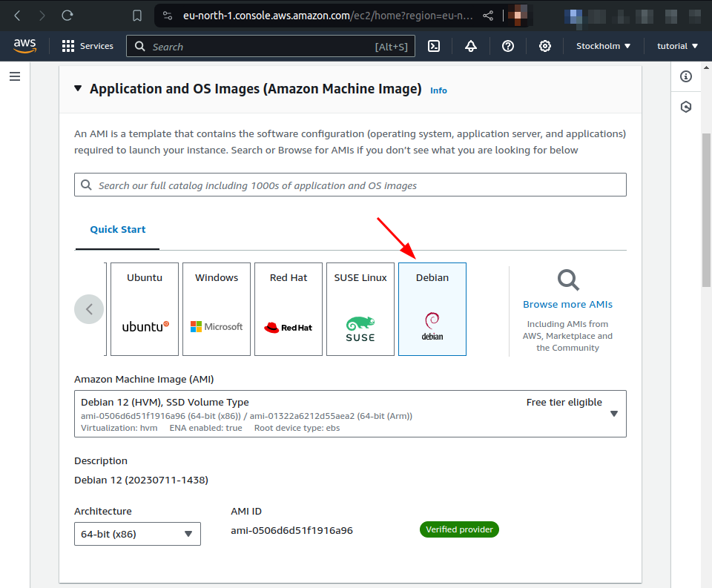Open the AWS console settings gear
Viewport: 712px width, 588px height.
pos(545,46)
